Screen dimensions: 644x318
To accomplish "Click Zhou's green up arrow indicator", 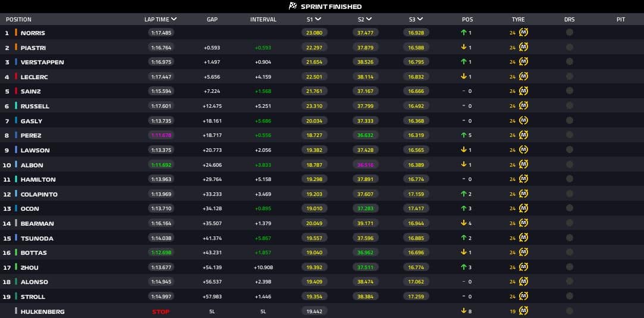I will [464, 267].
